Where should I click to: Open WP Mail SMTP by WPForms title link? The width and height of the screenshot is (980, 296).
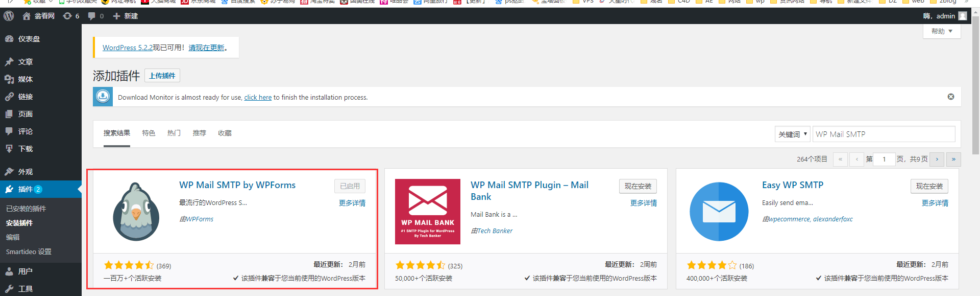(x=237, y=185)
